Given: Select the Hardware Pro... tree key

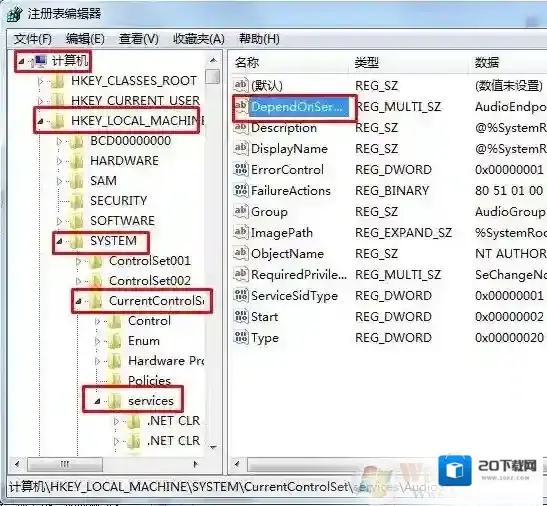Looking at the screenshot, I should 166,361.
